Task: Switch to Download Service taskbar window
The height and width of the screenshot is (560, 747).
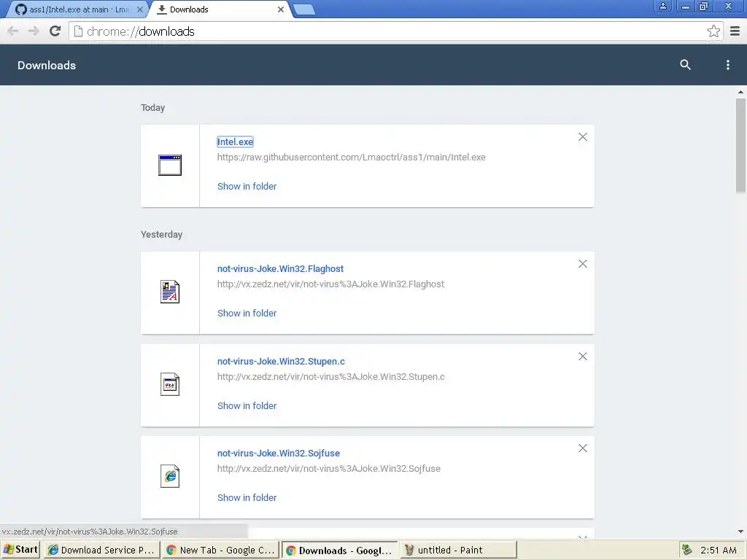Action: pos(101,550)
